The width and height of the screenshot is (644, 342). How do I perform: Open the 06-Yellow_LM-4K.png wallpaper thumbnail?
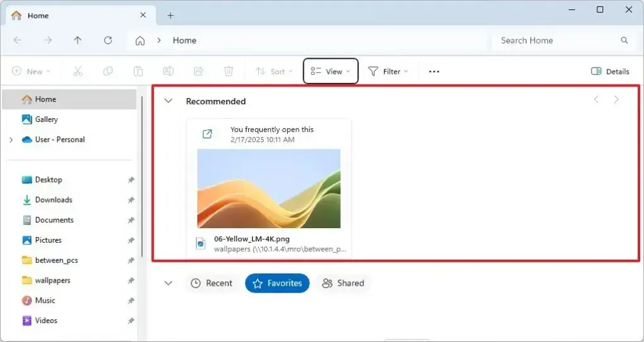(269, 188)
